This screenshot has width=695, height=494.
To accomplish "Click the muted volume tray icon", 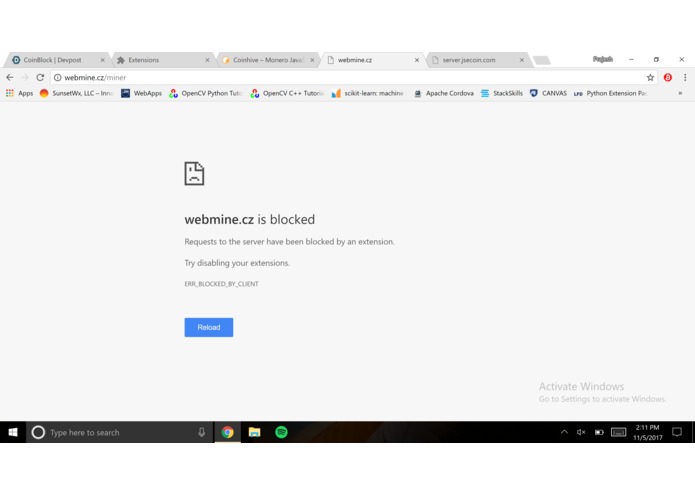I will point(581,432).
